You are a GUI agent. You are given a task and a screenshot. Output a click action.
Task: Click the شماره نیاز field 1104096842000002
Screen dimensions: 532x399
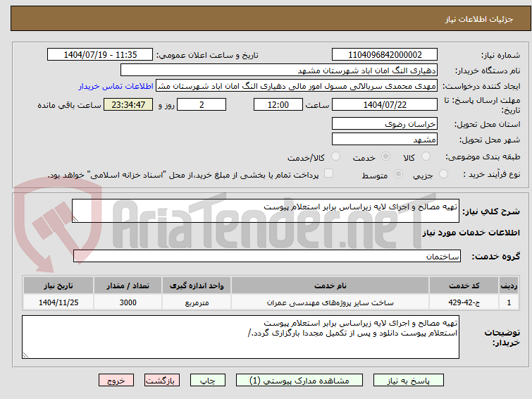coord(385,55)
